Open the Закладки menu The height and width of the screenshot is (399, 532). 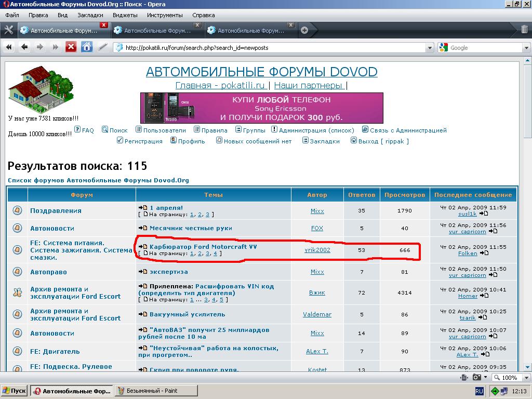click(x=94, y=15)
